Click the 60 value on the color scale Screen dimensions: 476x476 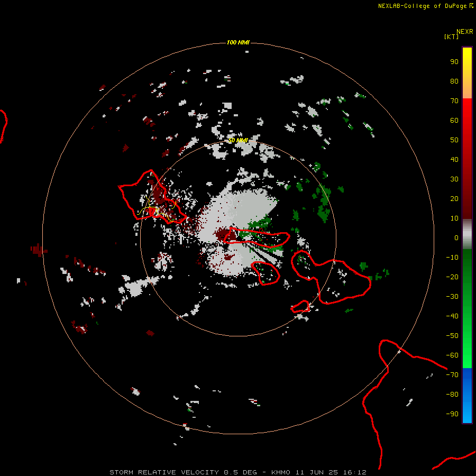(454, 120)
